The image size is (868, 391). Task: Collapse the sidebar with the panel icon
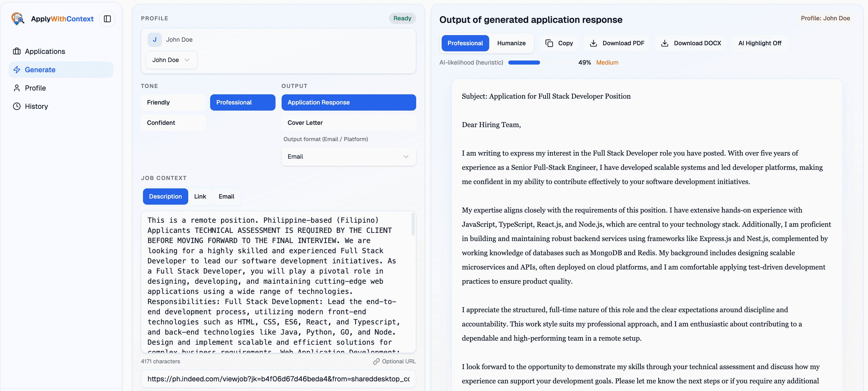[107, 19]
